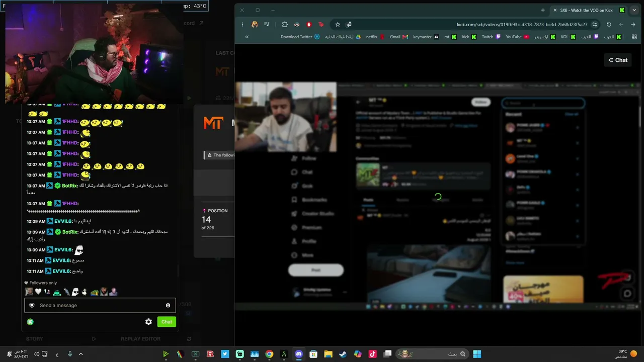Click the STORY tab behind chat
Screen dimensions: 644x362
click(x=34, y=339)
